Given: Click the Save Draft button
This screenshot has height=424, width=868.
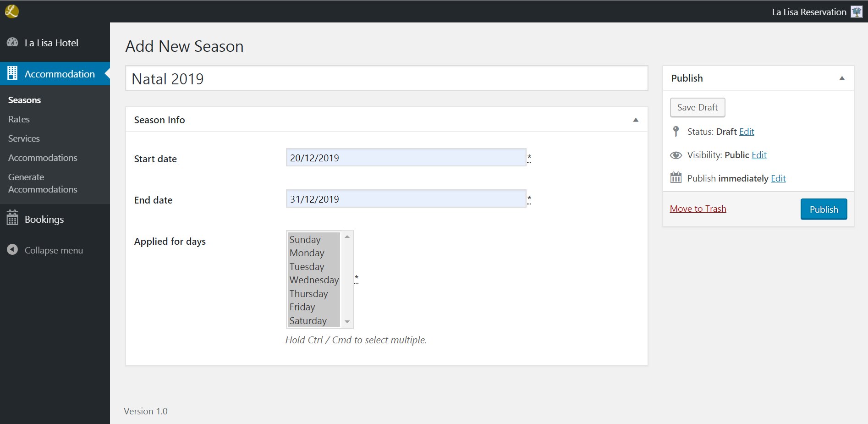Looking at the screenshot, I should (x=697, y=107).
